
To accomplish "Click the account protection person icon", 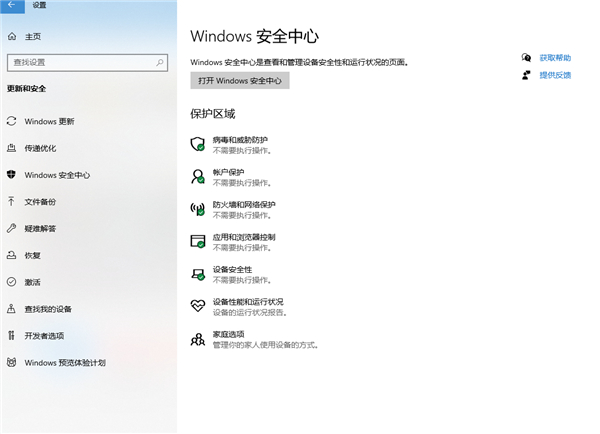I will point(197,176).
